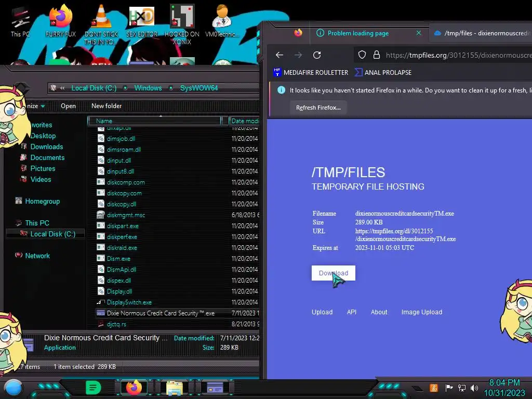
Task: Open the VLC cone desktop icon
Action: [101, 24]
